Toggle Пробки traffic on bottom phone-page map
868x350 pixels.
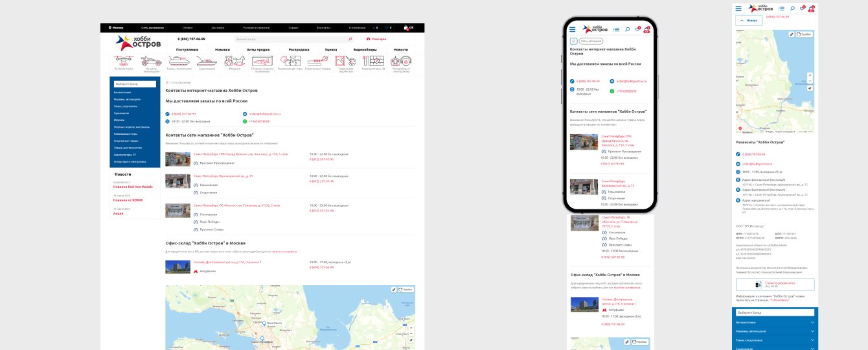click(x=639, y=342)
